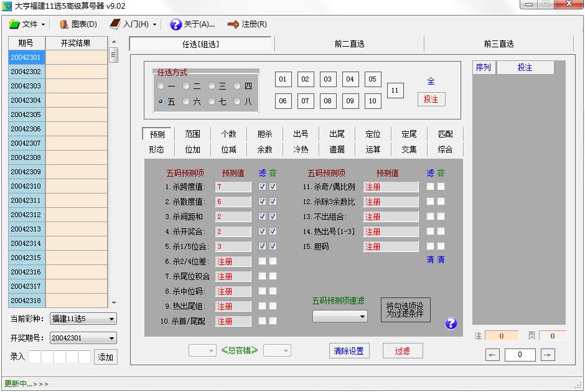Uncheck the 滤 checkbox for 杀跨度值

point(262,187)
